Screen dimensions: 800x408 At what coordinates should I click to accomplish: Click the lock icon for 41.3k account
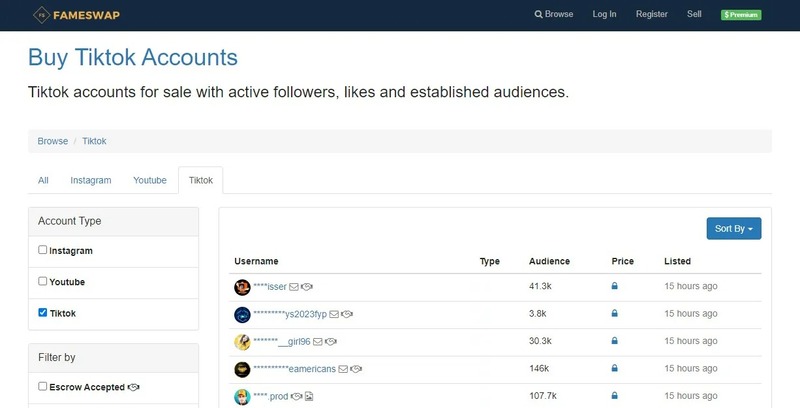click(614, 287)
